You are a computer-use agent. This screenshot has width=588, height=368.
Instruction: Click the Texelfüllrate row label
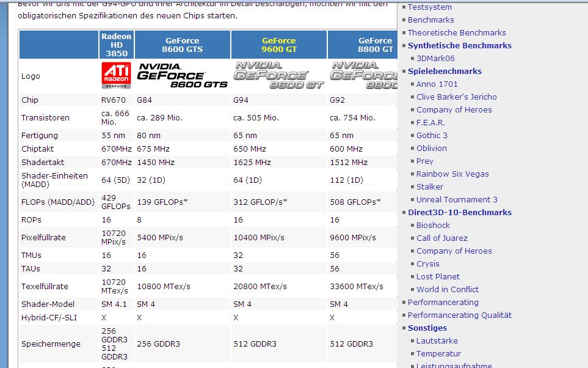tap(45, 286)
